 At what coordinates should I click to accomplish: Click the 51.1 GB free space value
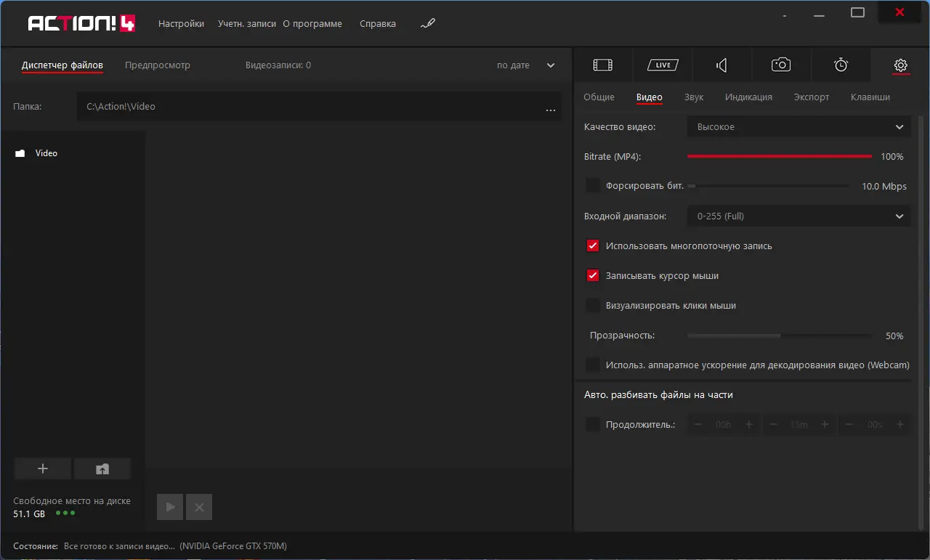pyautogui.click(x=29, y=514)
